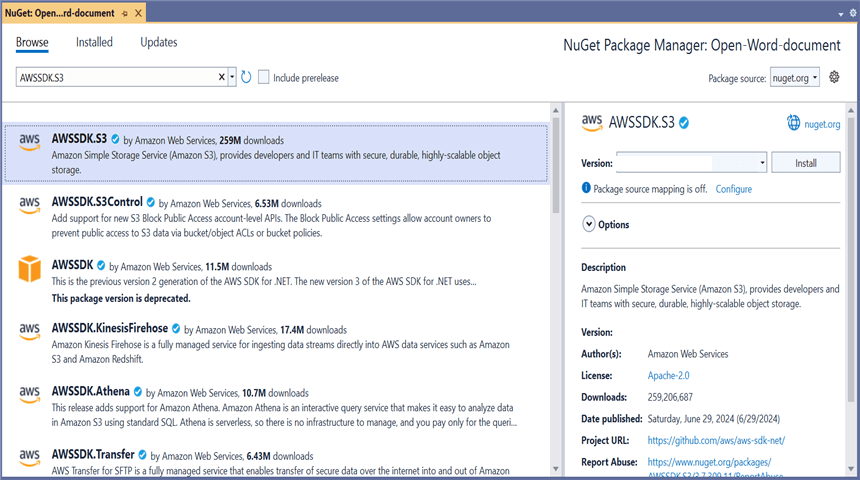The width and height of the screenshot is (860, 480).
Task: Click the pin icon on document tab
Action: 125,13
